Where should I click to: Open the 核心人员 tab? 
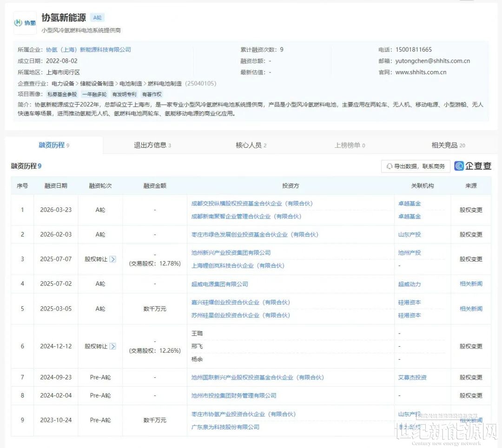(251, 145)
